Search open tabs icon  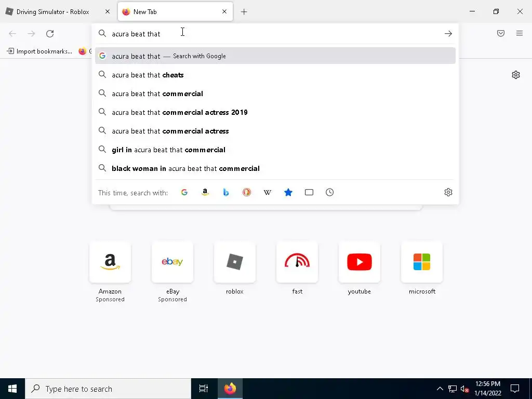[x=309, y=192]
